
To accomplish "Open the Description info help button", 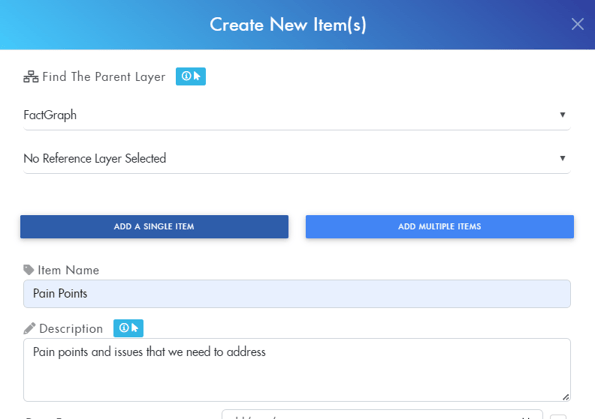I will [x=128, y=328].
